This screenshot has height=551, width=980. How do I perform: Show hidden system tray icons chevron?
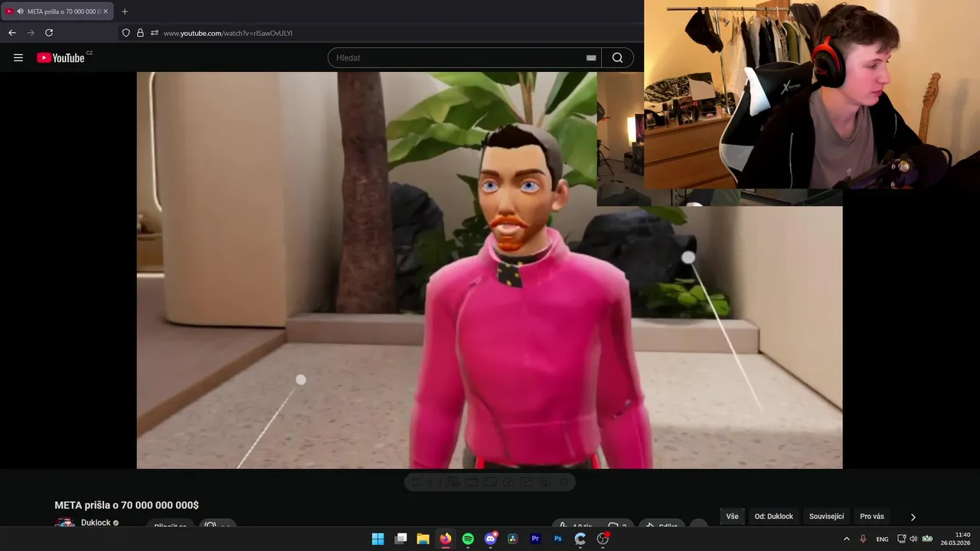pyautogui.click(x=846, y=539)
